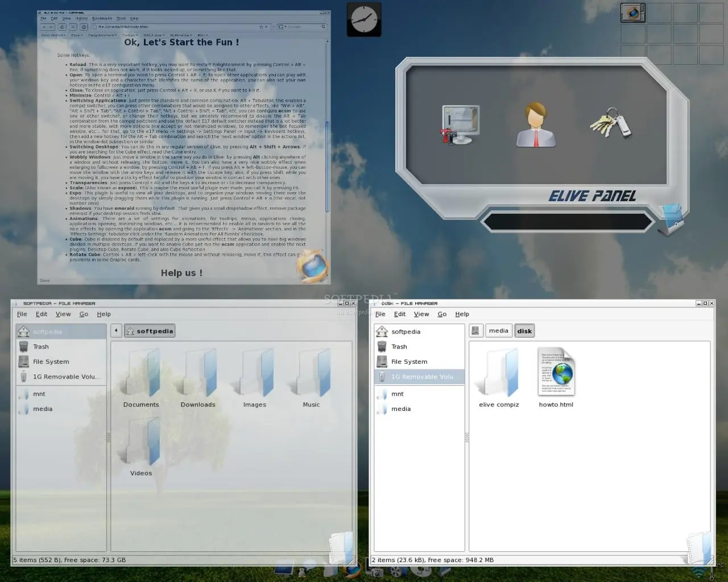
Task: Open the clock gadget on the desktop
Action: pos(364,20)
